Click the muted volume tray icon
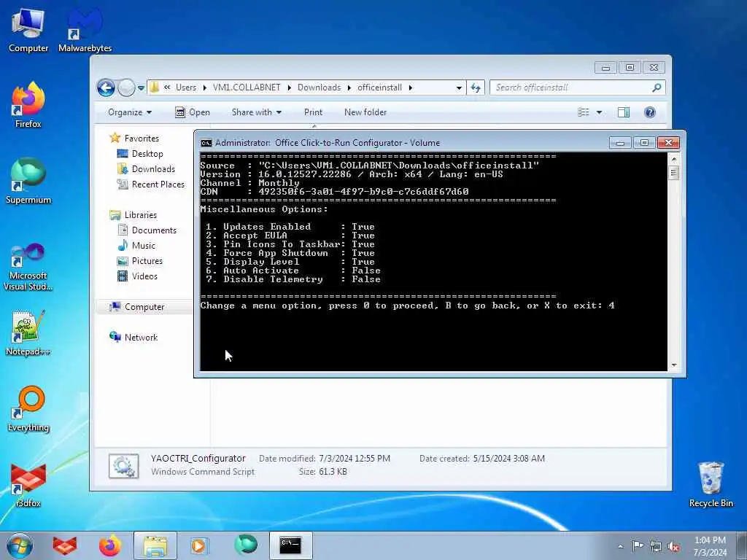747x560 pixels. [673, 546]
